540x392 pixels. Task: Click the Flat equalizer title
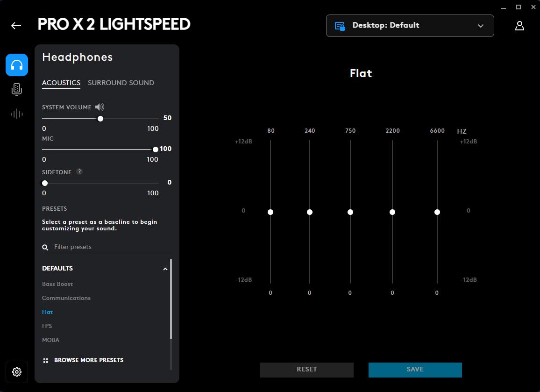(x=361, y=73)
